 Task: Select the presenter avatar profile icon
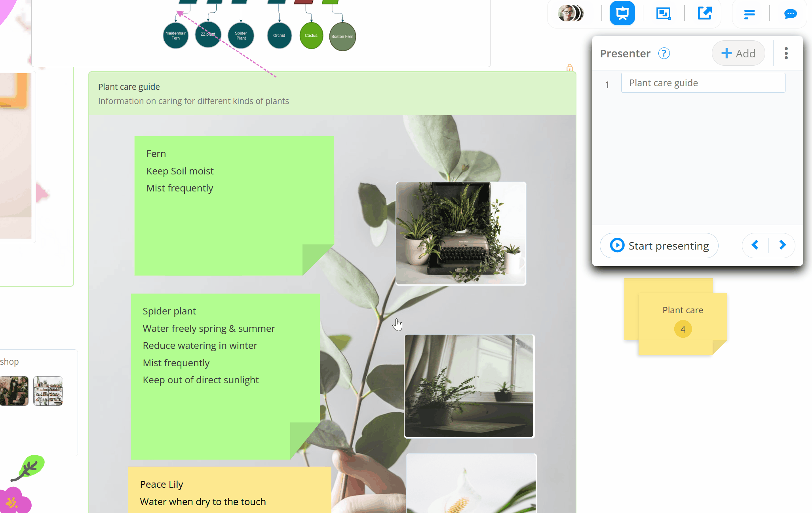click(568, 13)
